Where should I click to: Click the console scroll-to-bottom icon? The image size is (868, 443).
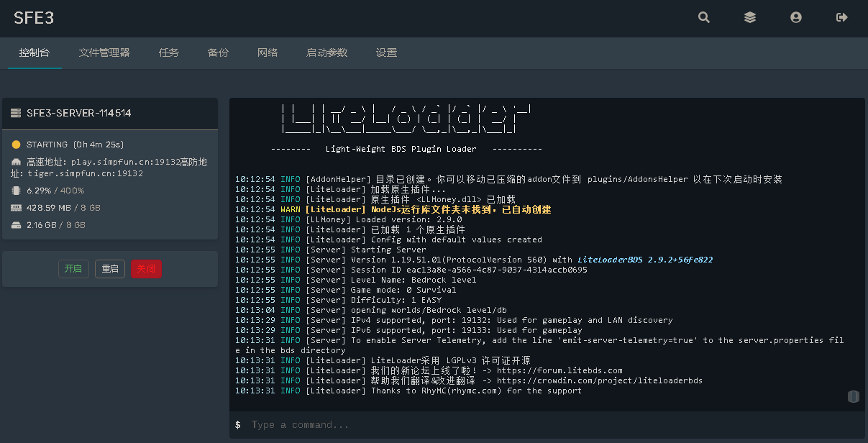pos(854,396)
